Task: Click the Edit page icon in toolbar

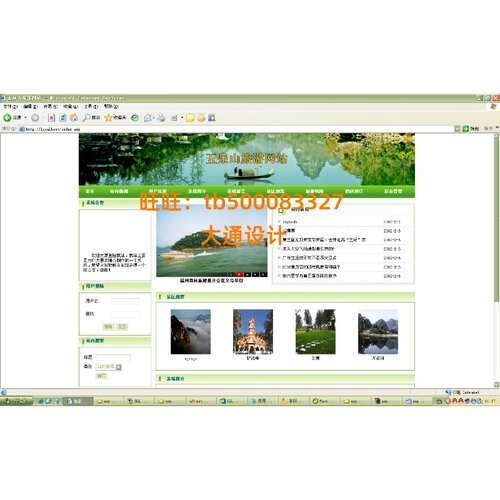Action: [x=174, y=118]
